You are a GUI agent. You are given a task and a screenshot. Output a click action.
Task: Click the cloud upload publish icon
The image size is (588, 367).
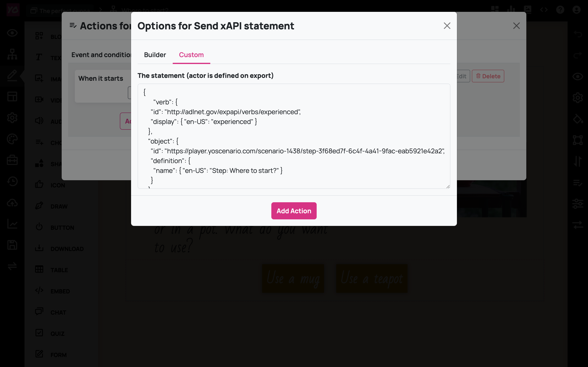tap(12, 203)
